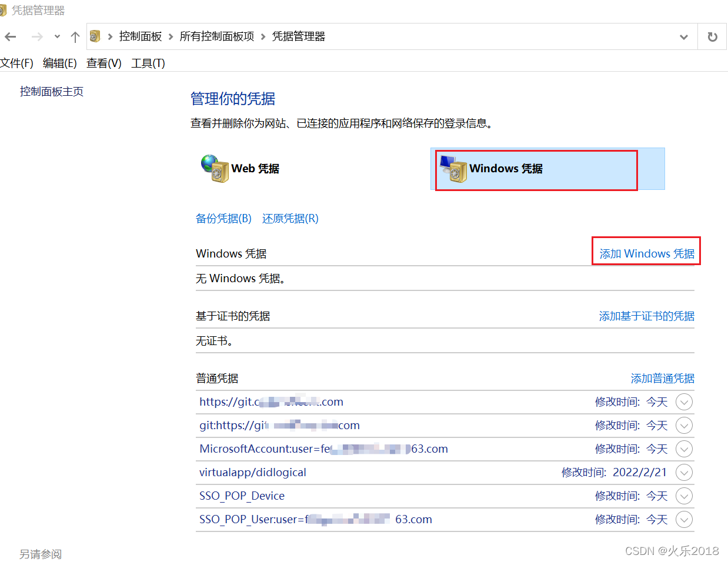The height and width of the screenshot is (562, 728).
Task: Expand the SSO_POP_Device chevron
Action: [x=684, y=496]
